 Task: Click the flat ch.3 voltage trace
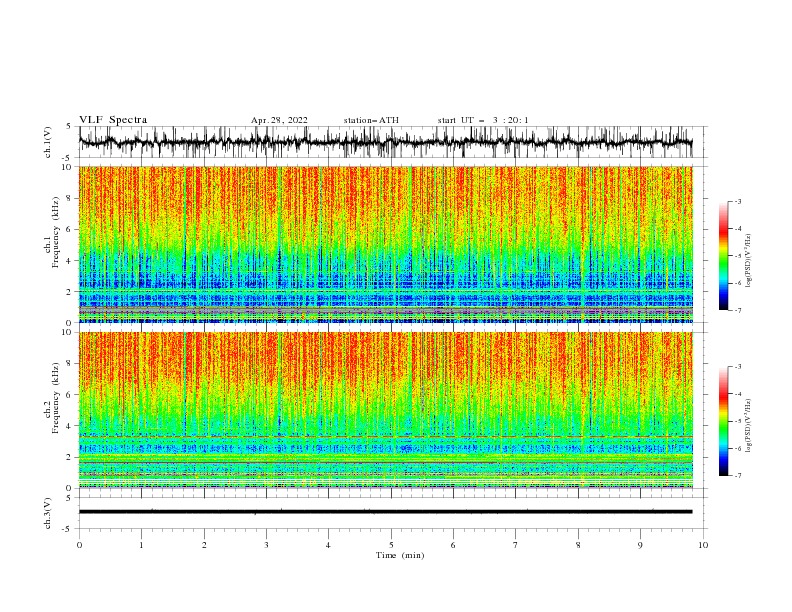point(385,512)
